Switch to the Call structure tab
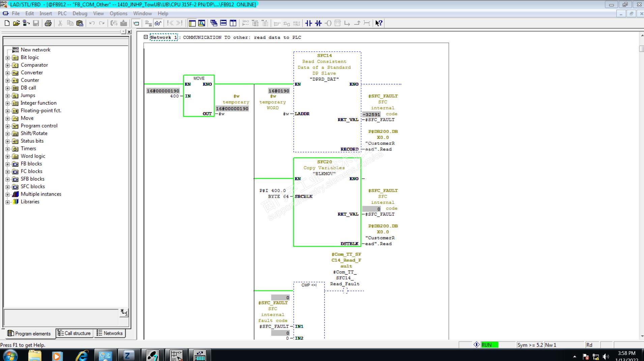 tap(74, 333)
